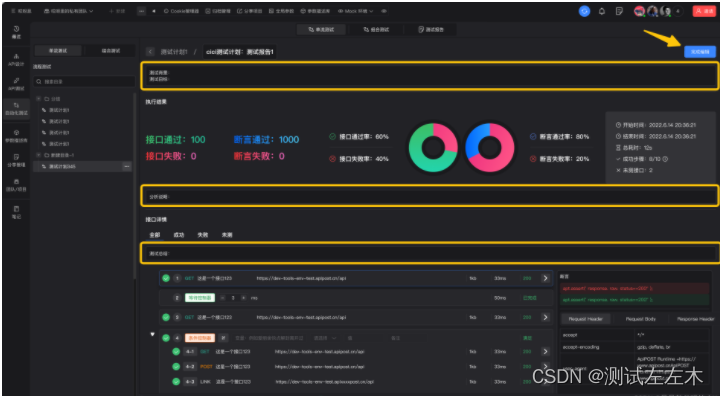Select the Response Header tab
Screen dimensions: 720x396
695,319
